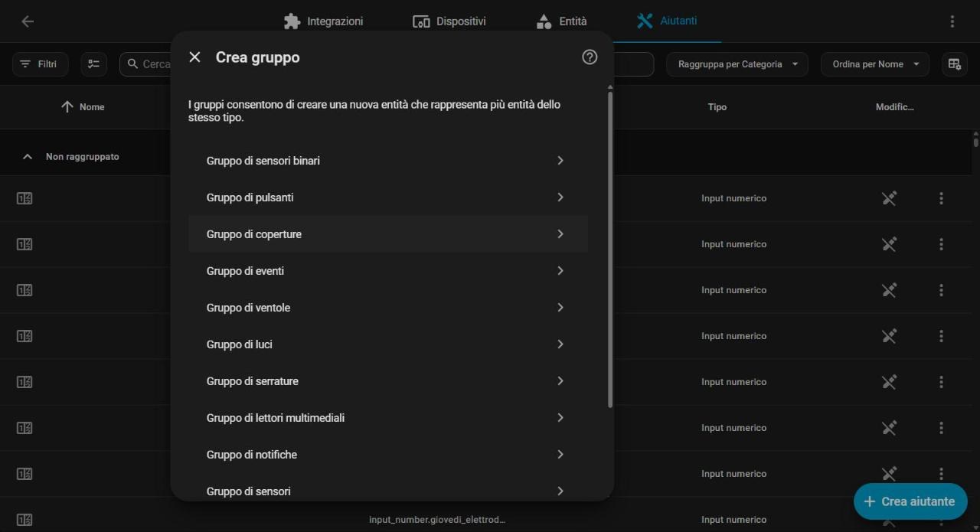This screenshot has height=532, width=980.
Task: Click chevron next to Gruppo di sensori binari
Action: click(560, 161)
